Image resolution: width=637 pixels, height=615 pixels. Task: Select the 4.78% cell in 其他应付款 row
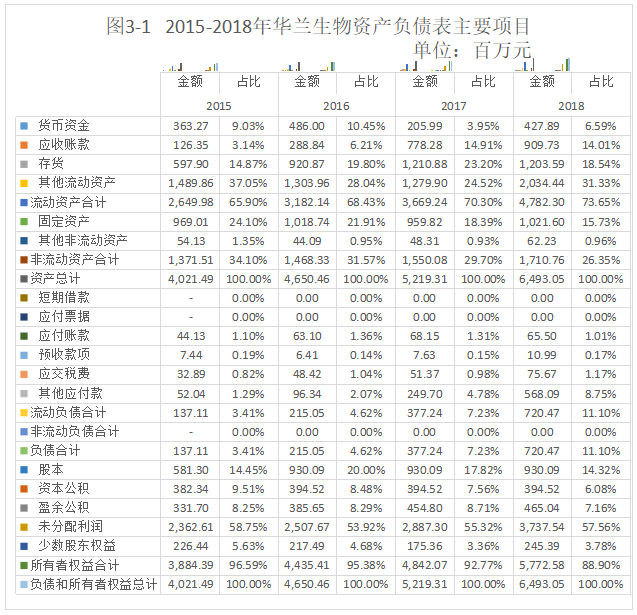pyautogui.click(x=483, y=394)
